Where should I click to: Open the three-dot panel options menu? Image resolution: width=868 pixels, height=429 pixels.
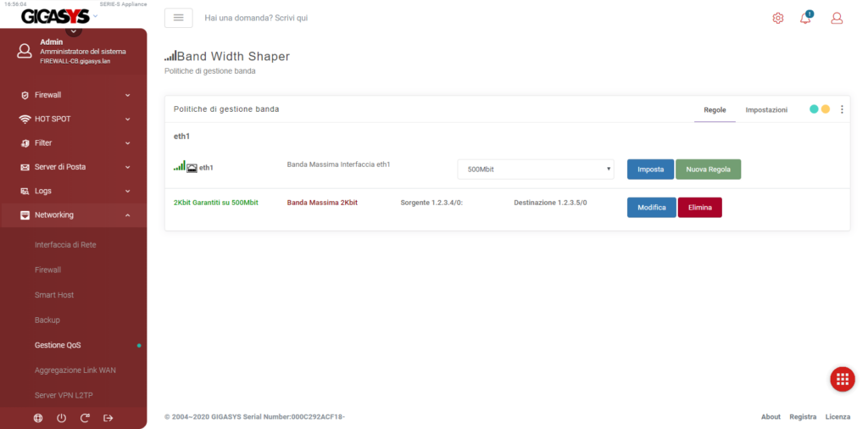tap(842, 109)
